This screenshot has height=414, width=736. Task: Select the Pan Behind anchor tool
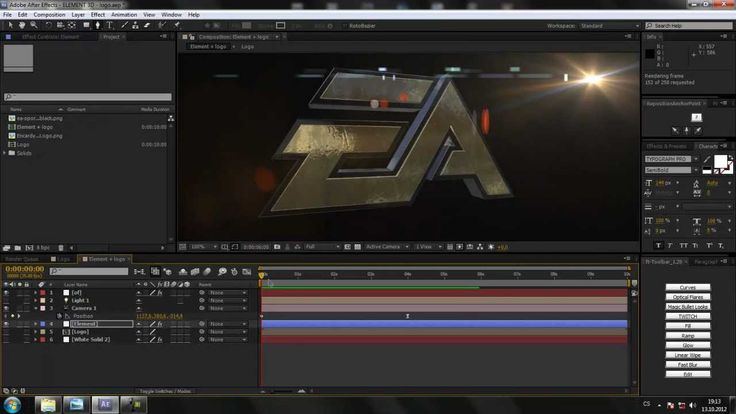coord(72,25)
